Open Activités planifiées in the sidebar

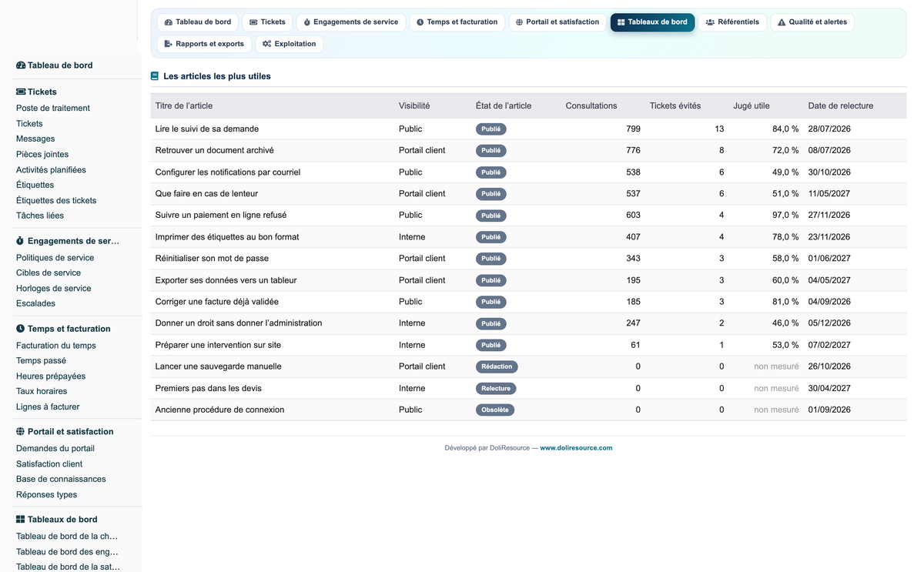pyautogui.click(x=51, y=170)
